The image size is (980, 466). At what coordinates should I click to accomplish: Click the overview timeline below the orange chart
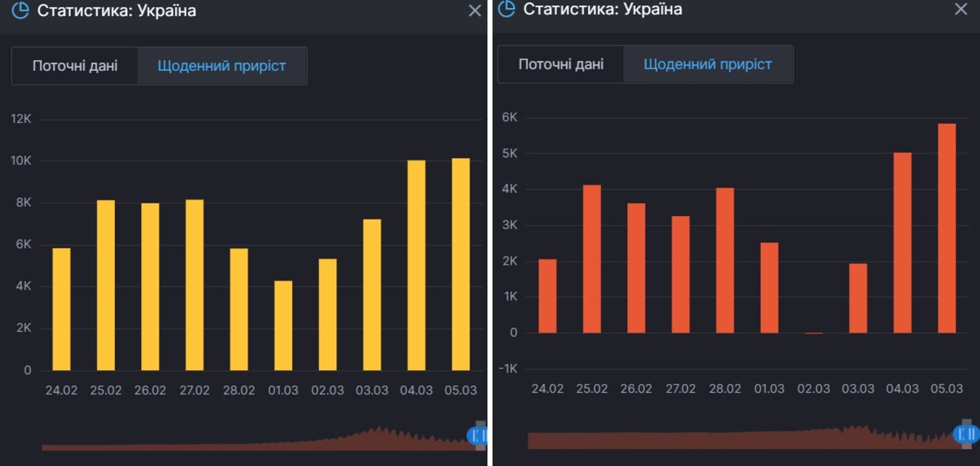coord(736,440)
